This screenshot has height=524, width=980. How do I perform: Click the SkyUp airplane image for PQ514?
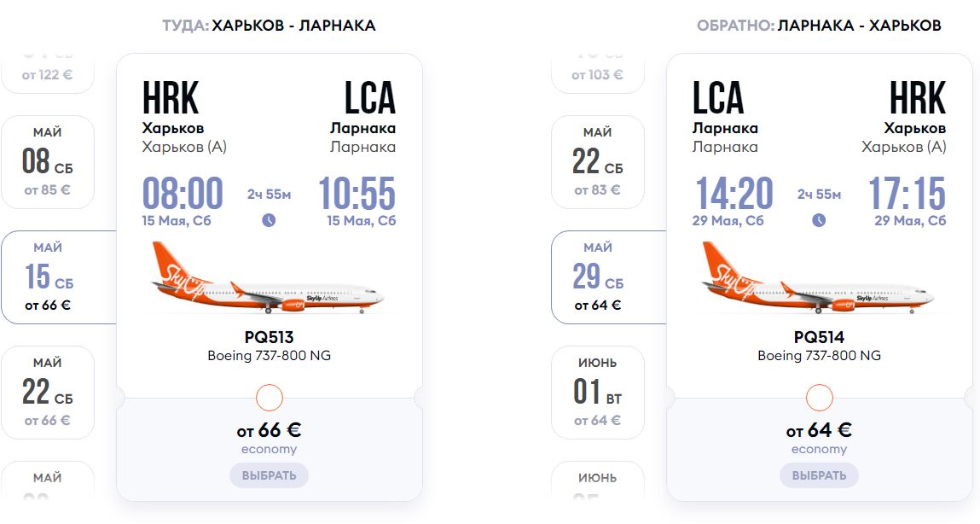[819, 278]
